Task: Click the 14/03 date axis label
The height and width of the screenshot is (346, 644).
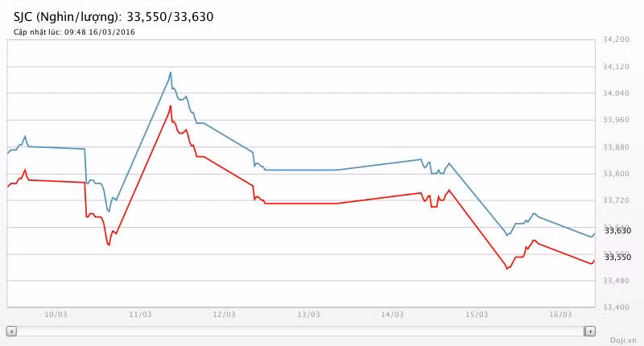Action: (x=393, y=315)
